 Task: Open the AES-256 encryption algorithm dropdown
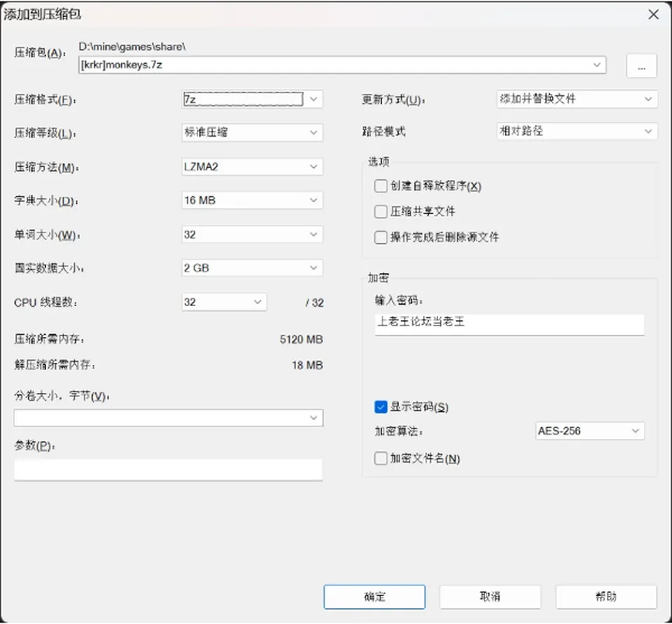(x=589, y=431)
